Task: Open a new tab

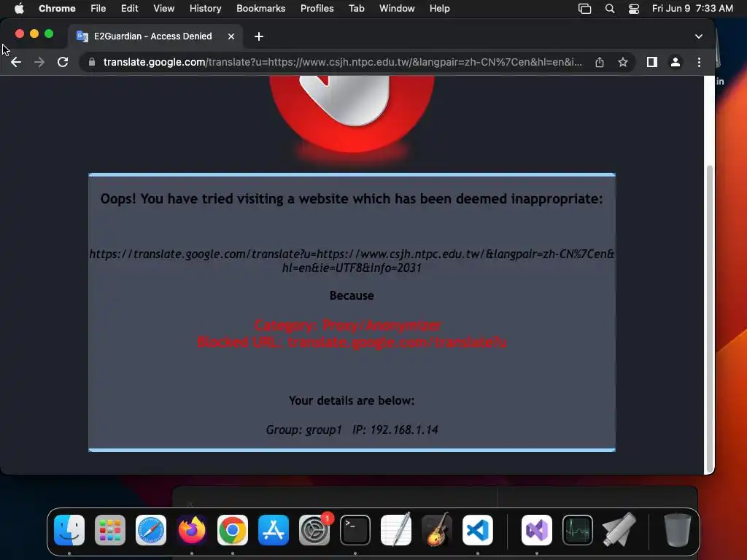Action: (x=259, y=36)
